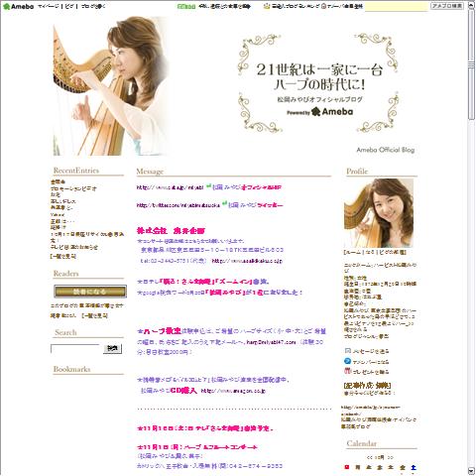This screenshot has height=476, width=476.
Task: Open the Recent Entries view-all link
Action: click(x=63, y=256)
